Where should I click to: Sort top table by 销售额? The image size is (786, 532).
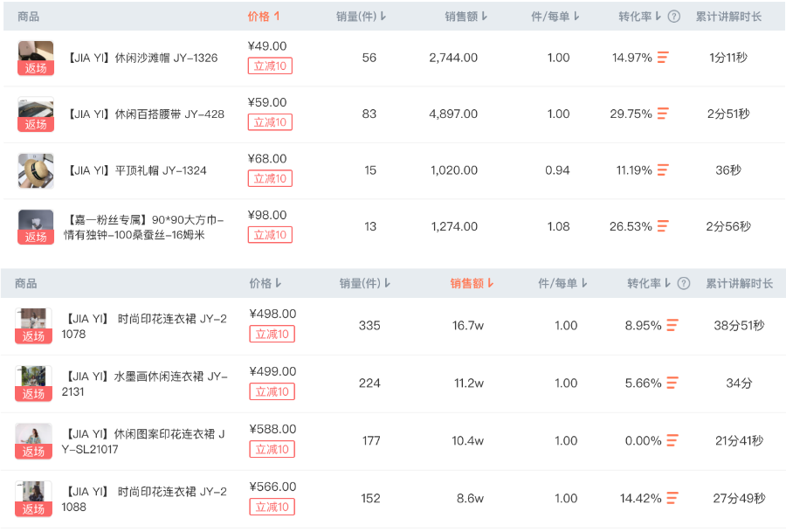click(465, 17)
